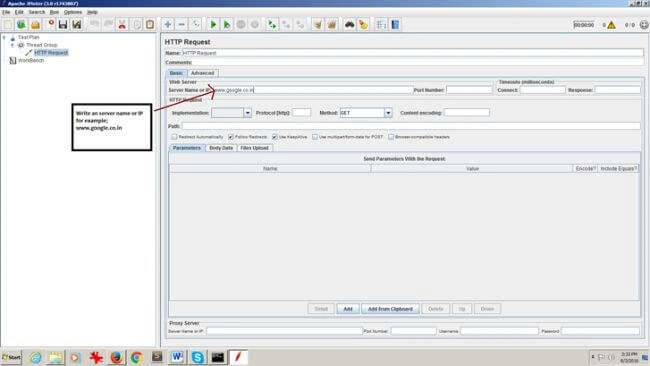Select the Parameters tab
650x366 pixels.
click(187, 148)
